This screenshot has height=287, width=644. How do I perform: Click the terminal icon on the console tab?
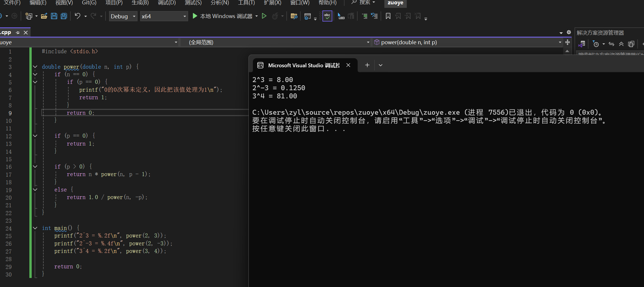(260, 65)
